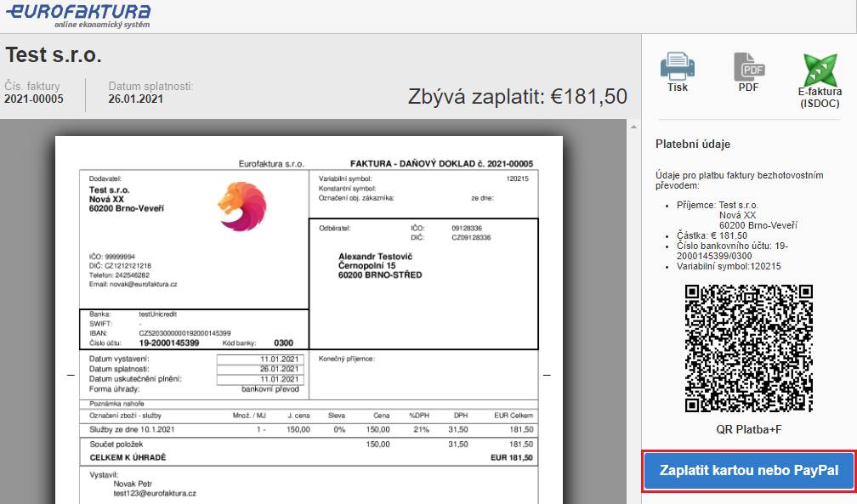Click the invoice preview scroll-up arrow
Viewport: 857px width, 504px height.
(633, 127)
